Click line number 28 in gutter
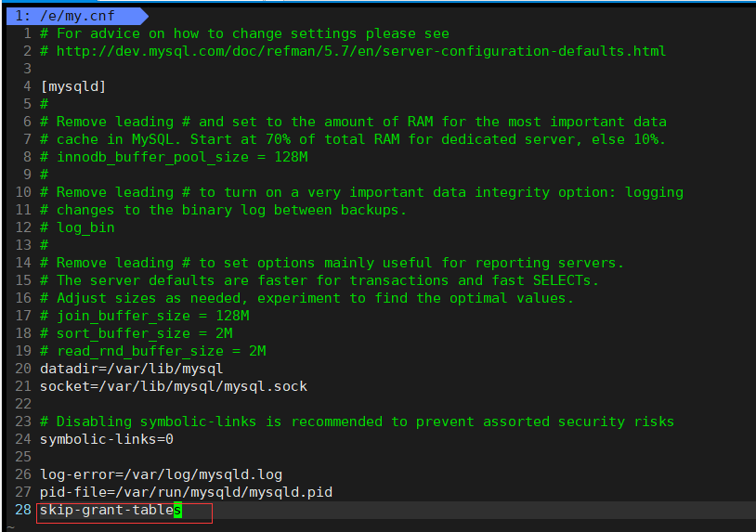This screenshot has height=532, width=756. [x=23, y=510]
